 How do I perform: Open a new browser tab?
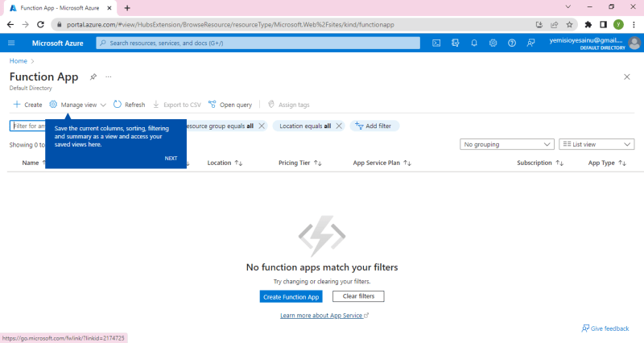point(127,8)
